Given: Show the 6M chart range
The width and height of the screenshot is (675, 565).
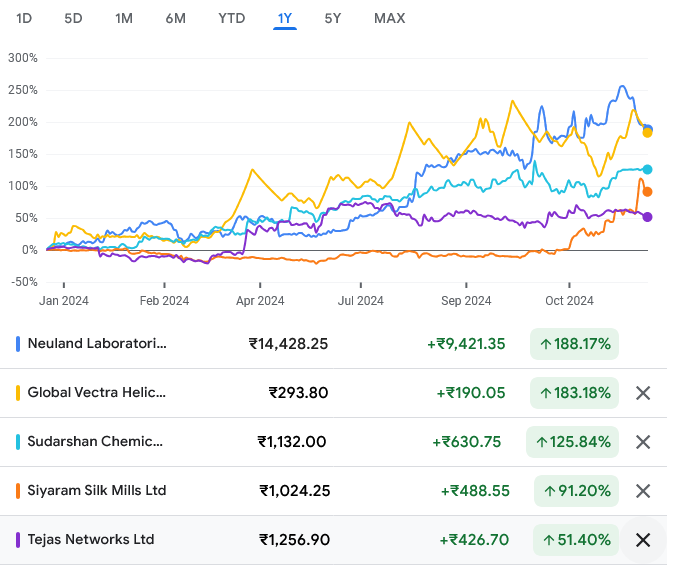Looking at the screenshot, I should pos(176,19).
